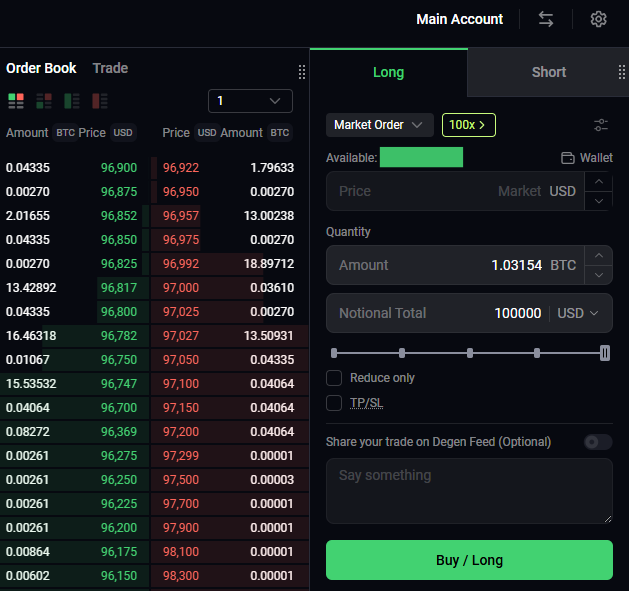The height and width of the screenshot is (591, 631).
Task: Click bid price 96,900
Action: tap(119, 168)
